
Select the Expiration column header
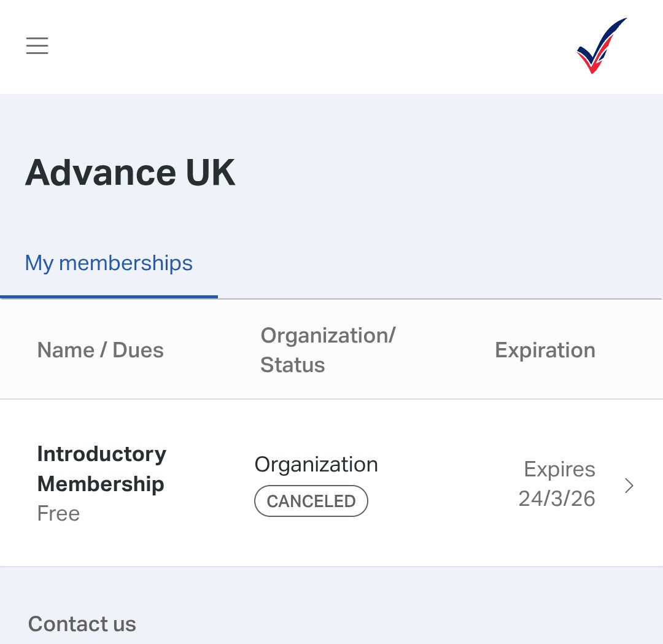click(x=545, y=350)
